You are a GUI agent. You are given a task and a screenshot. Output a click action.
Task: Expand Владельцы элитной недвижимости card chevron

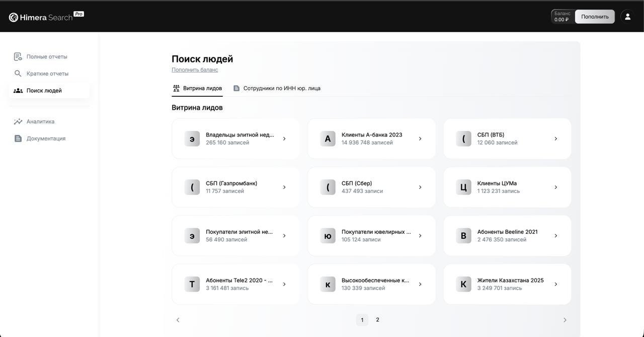tap(284, 139)
